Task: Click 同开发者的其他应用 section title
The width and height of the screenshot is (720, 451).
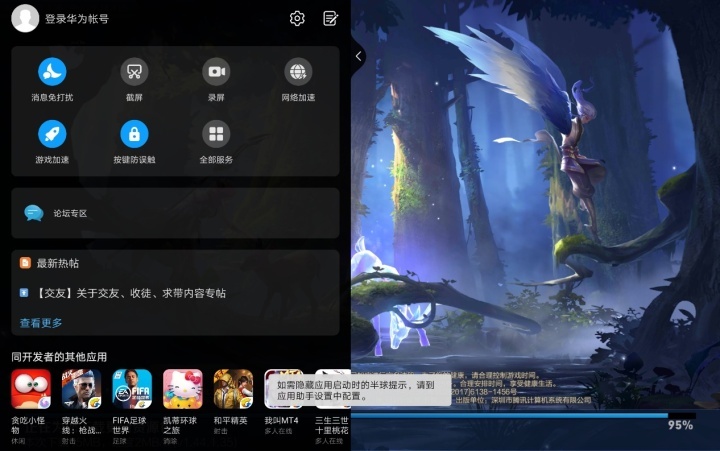Action: click(x=59, y=357)
